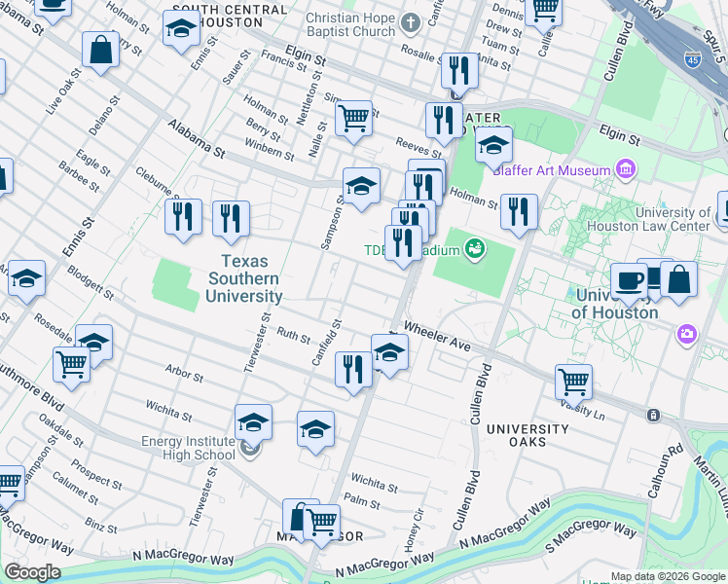Click the Christian Hope Baptist Church label
728x584 pixels.
pos(350,24)
